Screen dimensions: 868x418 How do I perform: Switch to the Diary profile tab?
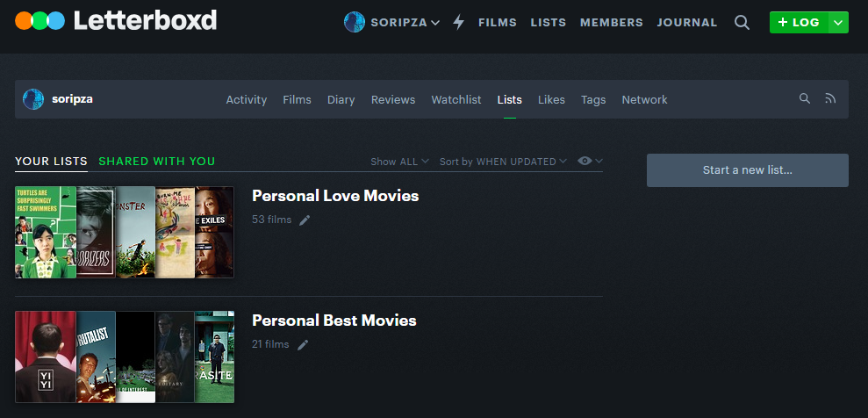[x=341, y=99]
